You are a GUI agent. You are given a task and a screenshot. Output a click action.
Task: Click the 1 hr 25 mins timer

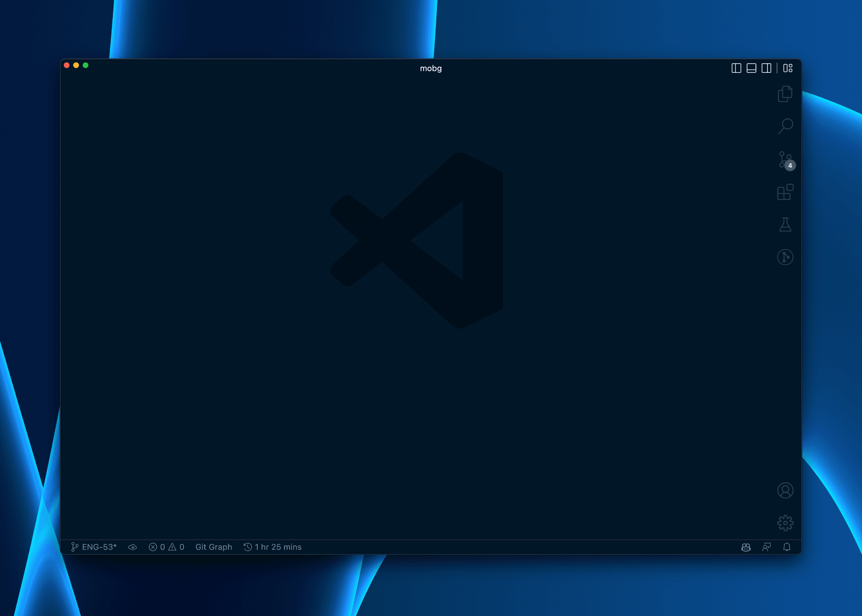click(272, 547)
